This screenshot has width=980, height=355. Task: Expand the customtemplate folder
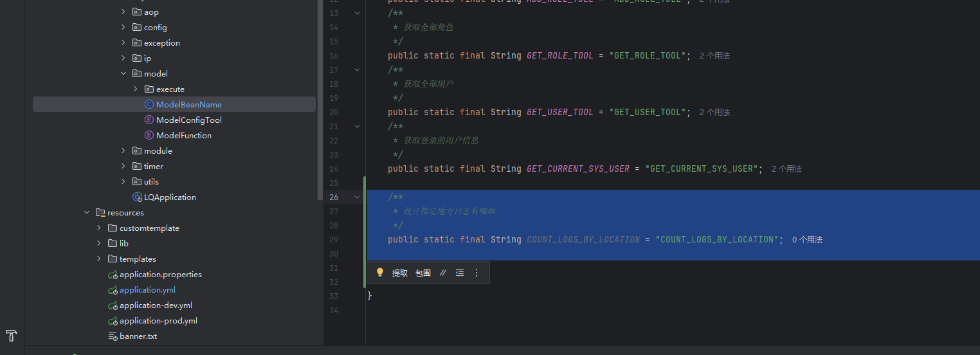pyautogui.click(x=99, y=228)
